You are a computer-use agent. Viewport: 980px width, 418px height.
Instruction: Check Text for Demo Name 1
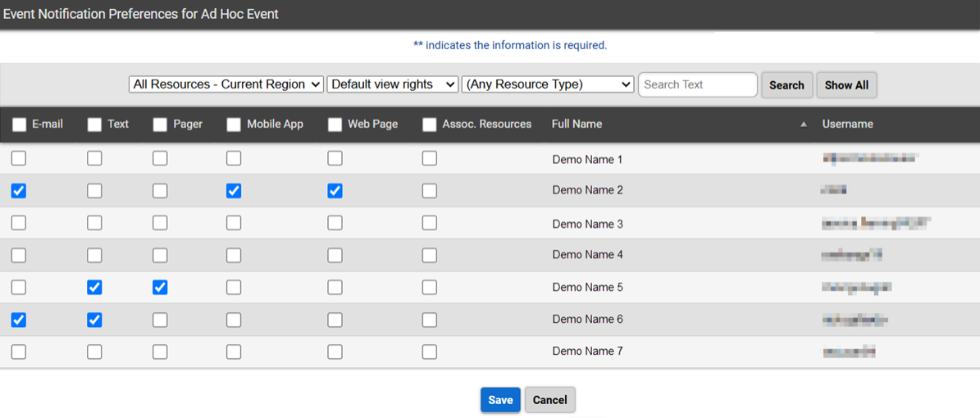coord(94,159)
